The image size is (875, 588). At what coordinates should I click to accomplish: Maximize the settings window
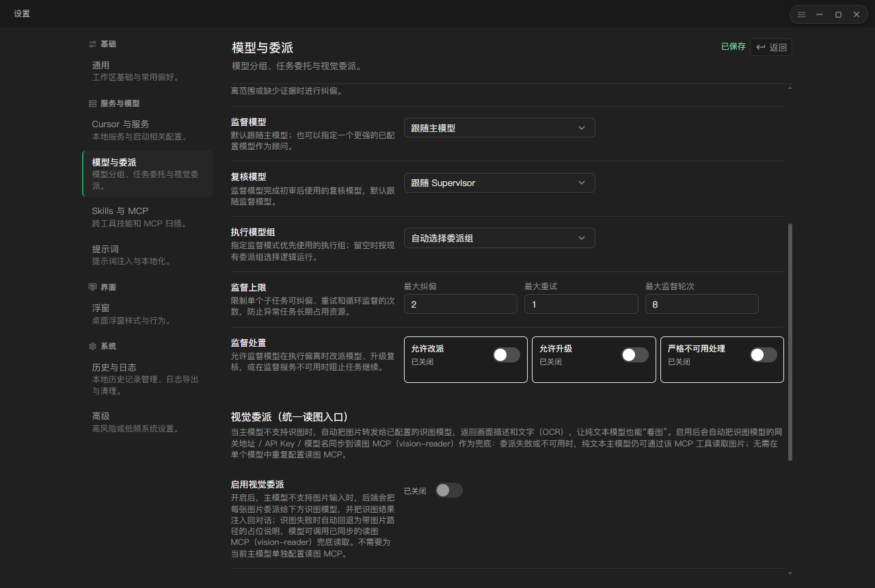[838, 14]
